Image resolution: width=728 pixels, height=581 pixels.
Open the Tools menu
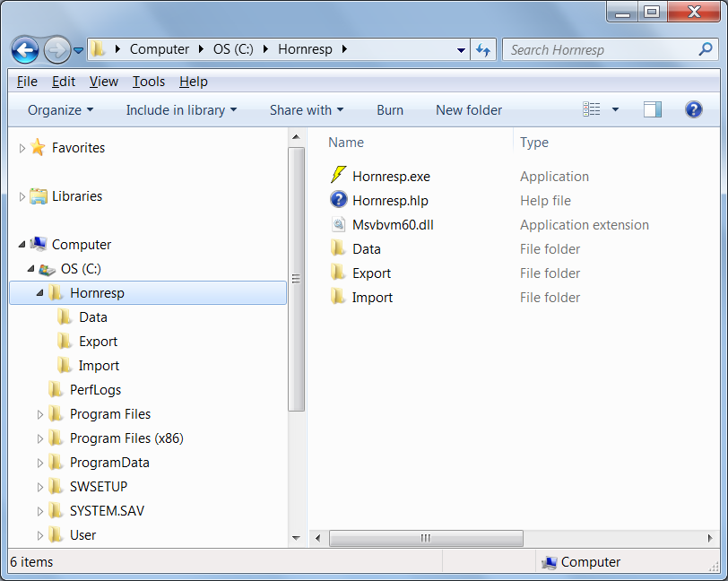pyautogui.click(x=149, y=82)
